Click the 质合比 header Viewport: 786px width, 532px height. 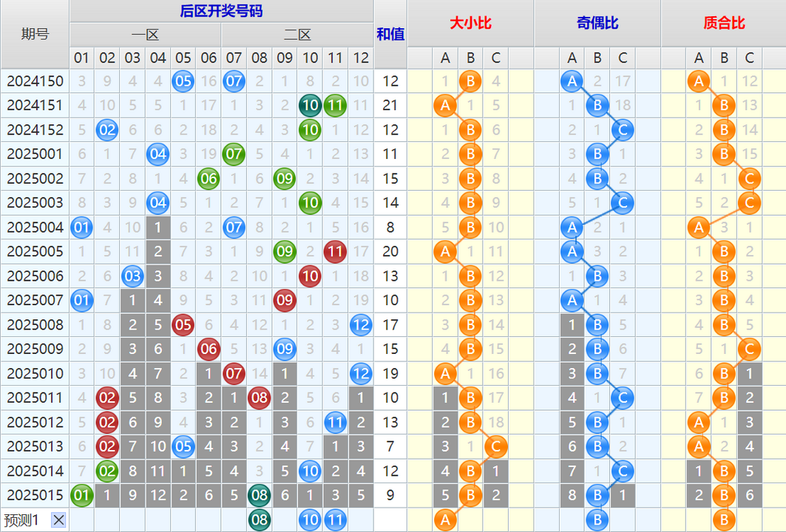[724, 23]
